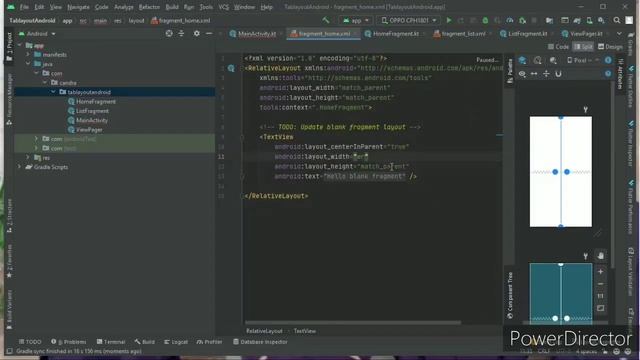Collapse the tablayoutandroid package
Screen dimensions: 640x360
[53, 92]
